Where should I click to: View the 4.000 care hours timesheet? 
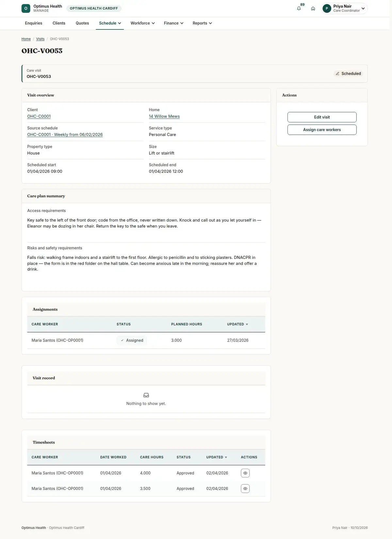click(x=245, y=473)
